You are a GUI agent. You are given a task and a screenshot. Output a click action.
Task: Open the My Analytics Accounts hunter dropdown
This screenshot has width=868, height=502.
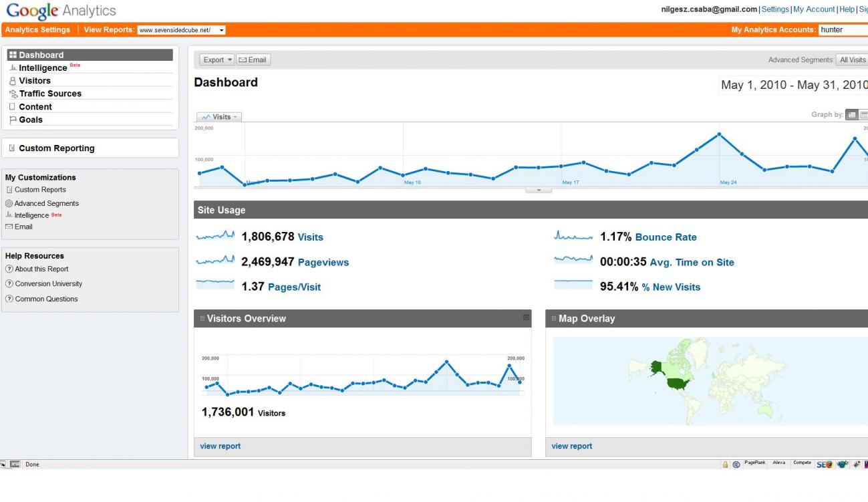coord(843,30)
